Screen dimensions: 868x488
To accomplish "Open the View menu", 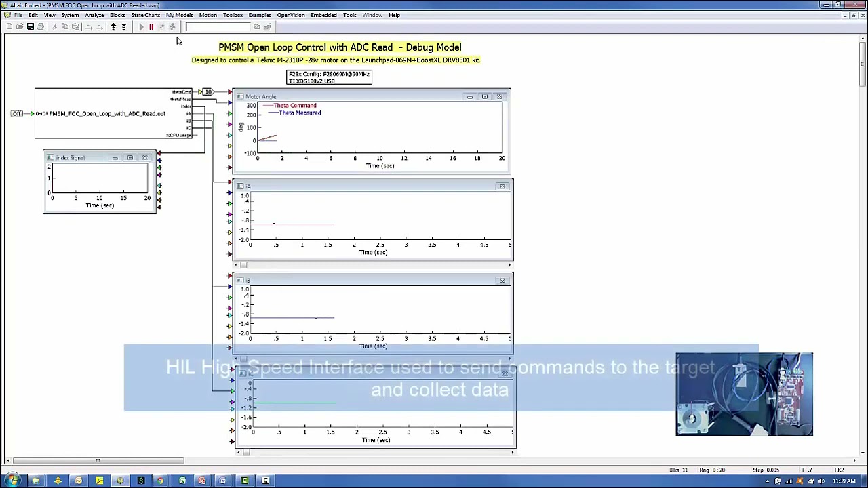I will [x=50, y=15].
